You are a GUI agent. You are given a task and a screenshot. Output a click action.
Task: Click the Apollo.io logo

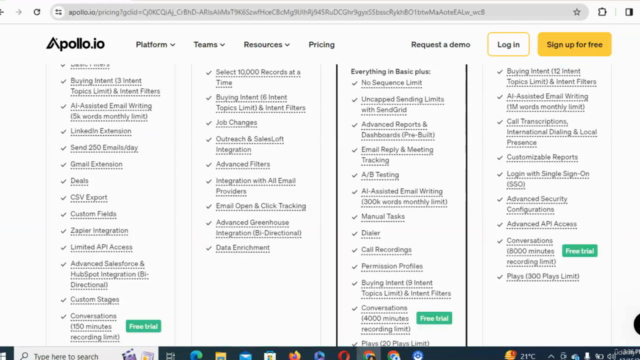click(x=75, y=44)
